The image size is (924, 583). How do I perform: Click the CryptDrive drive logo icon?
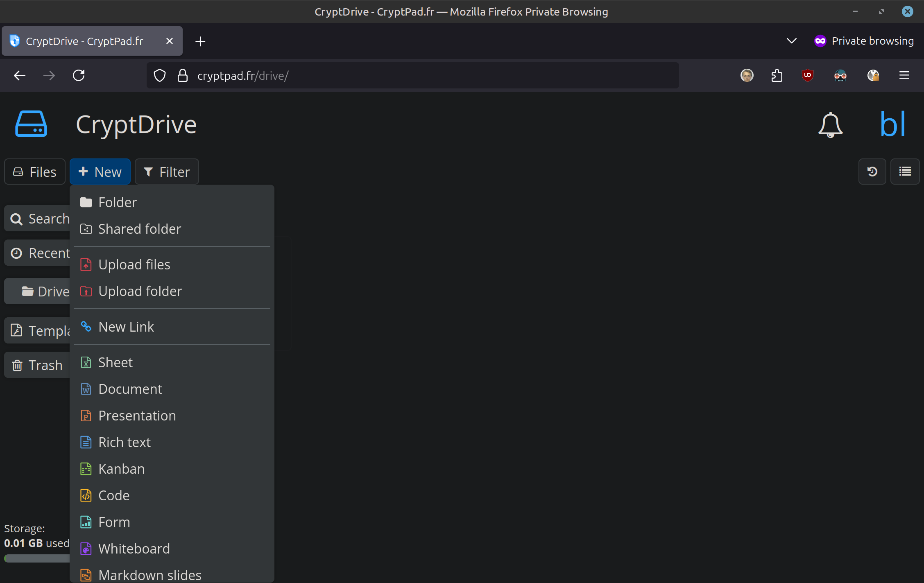click(31, 124)
